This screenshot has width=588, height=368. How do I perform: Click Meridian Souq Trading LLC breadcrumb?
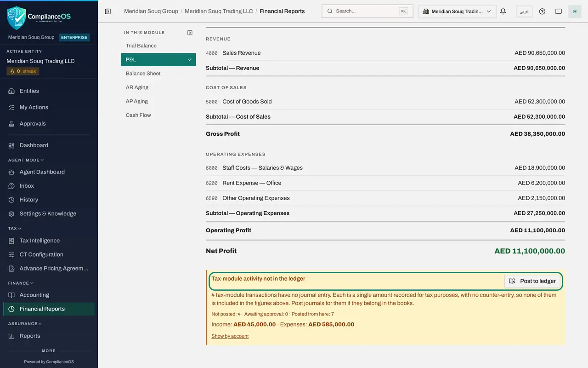(219, 11)
